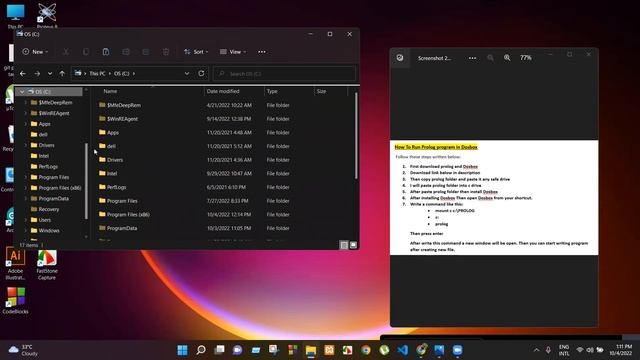Zoom out in the screenshot viewer
Screen dimensions: 640x360
click(x=490, y=58)
